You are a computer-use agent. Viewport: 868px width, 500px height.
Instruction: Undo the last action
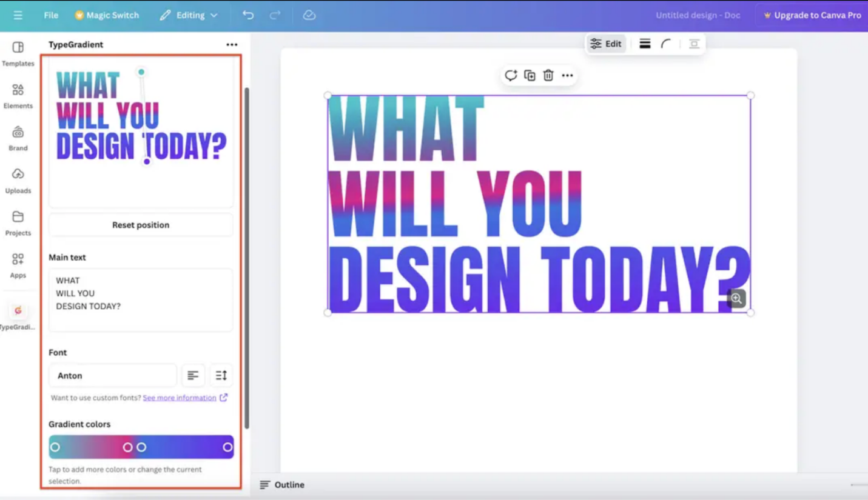(x=247, y=15)
